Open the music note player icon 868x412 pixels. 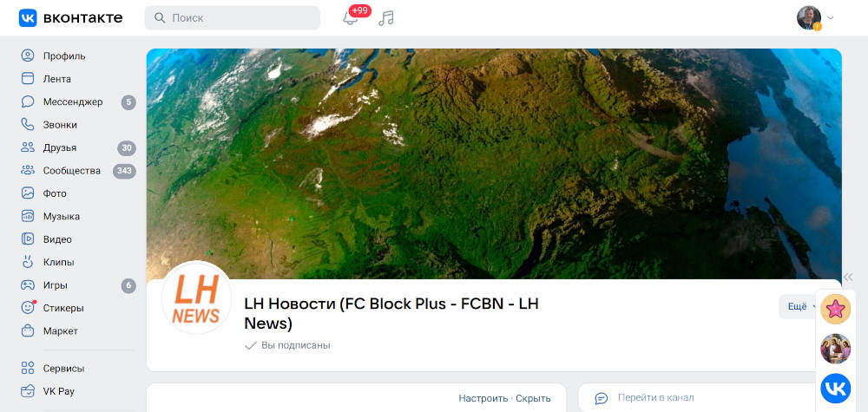[386, 17]
